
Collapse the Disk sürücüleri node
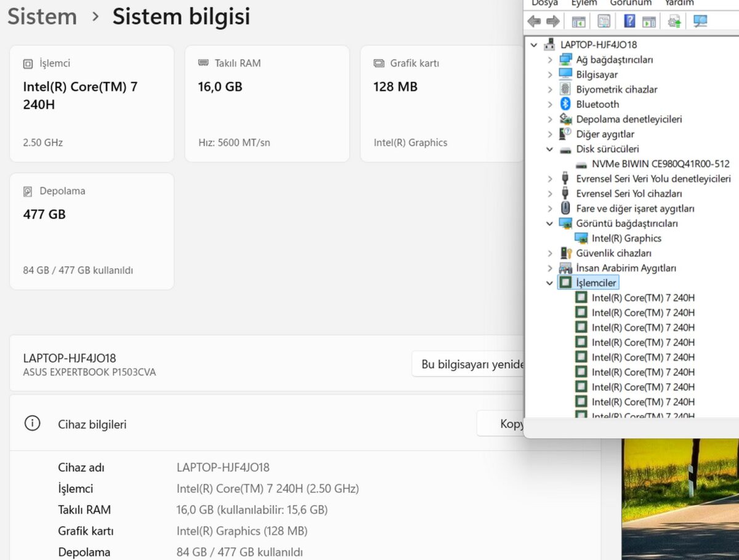pyautogui.click(x=550, y=149)
